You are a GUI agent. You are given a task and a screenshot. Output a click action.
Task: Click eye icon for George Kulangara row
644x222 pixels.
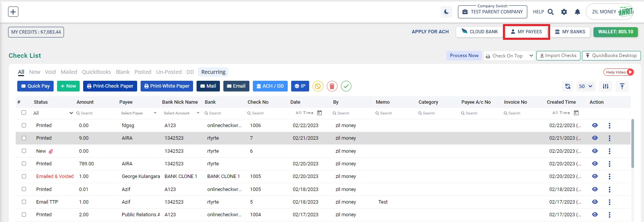[595, 176]
